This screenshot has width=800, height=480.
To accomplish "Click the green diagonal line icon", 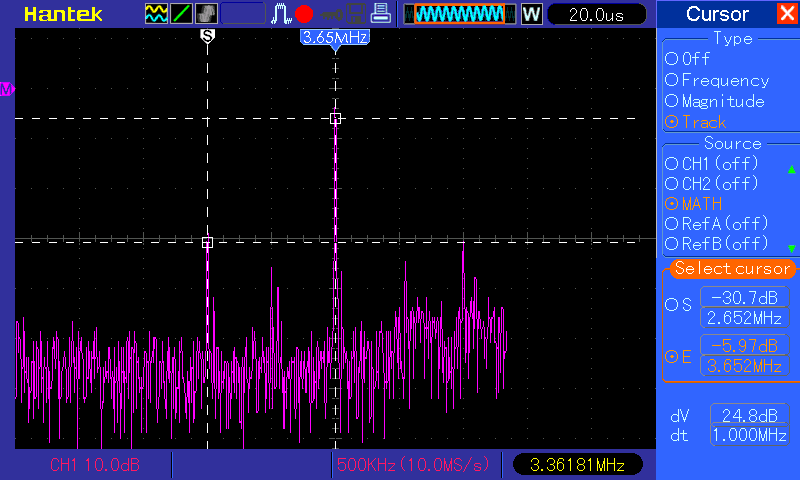I will click(x=182, y=14).
